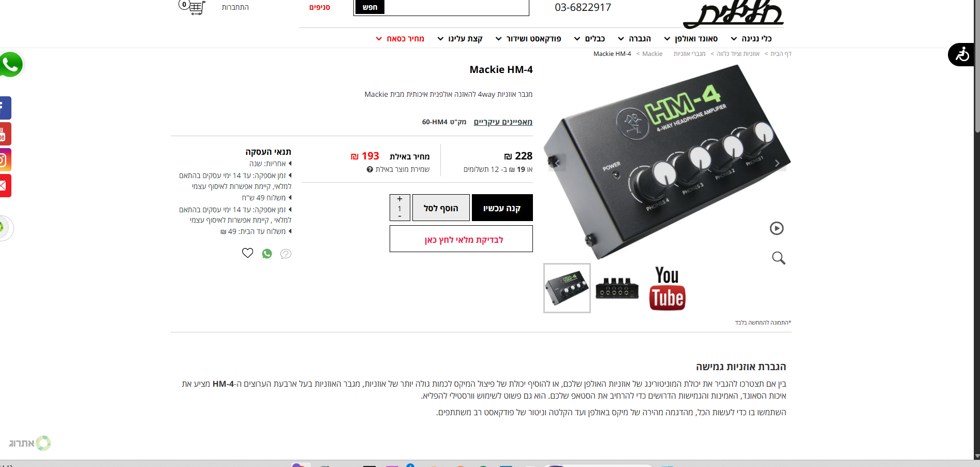
Task: Open the shopping cart icon
Action: pos(192,7)
